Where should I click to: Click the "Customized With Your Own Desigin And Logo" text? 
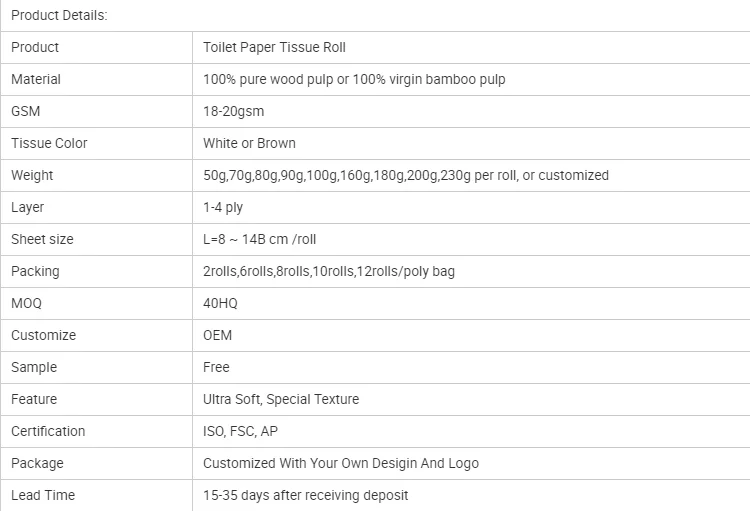coord(340,463)
